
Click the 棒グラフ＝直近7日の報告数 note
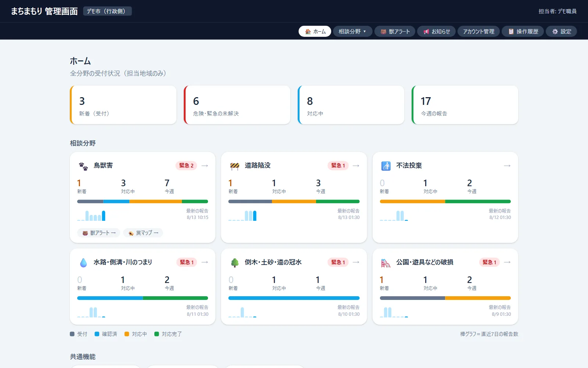[489, 334]
